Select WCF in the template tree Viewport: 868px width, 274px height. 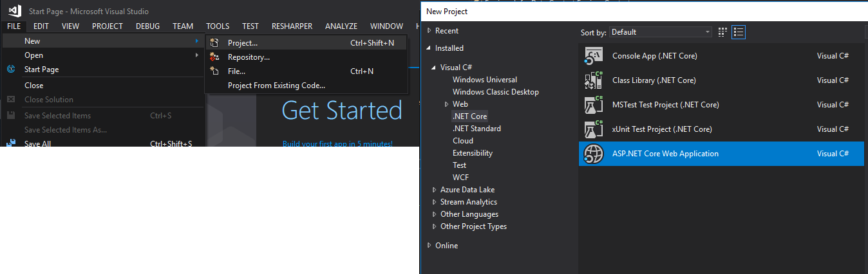pos(461,178)
